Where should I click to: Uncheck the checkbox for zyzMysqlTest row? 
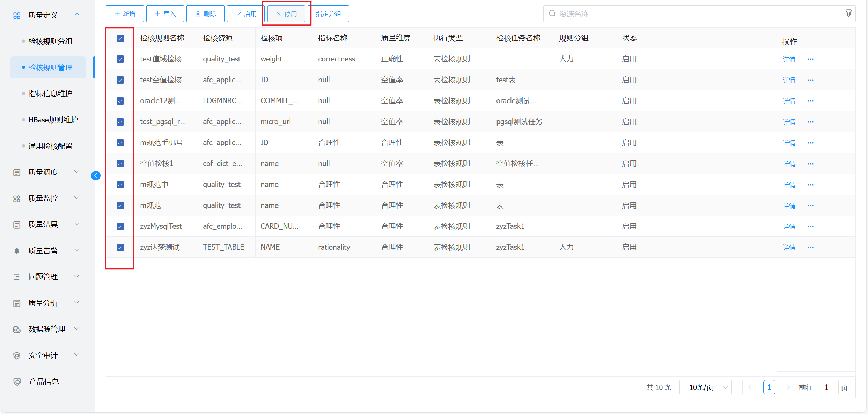tap(120, 226)
